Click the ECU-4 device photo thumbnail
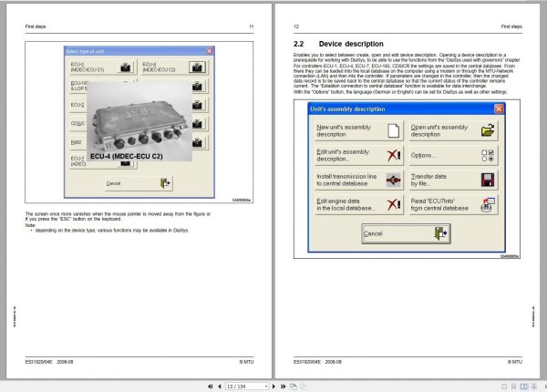 tap(139, 121)
